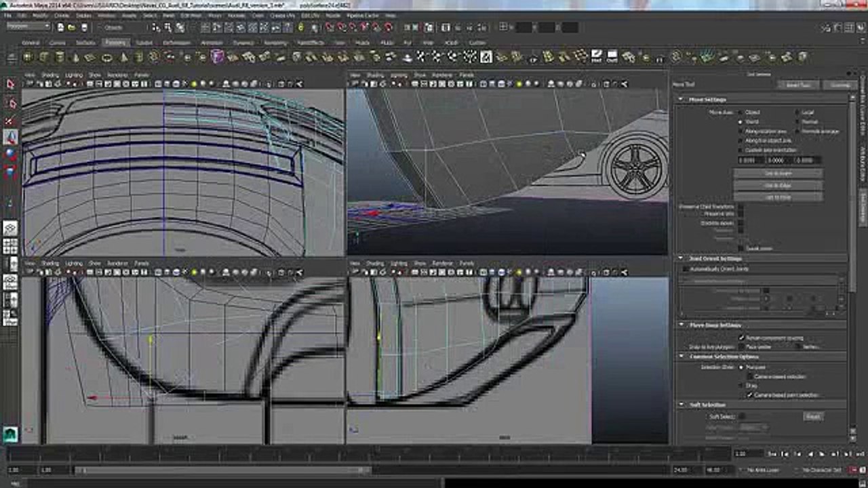Image resolution: width=868 pixels, height=488 pixels.
Task: Toggle the snap to grid magnet icon
Action: pos(329,28)
